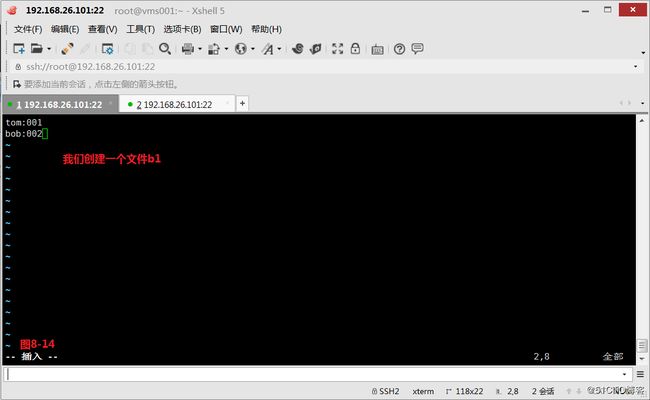Image resolution: width=650 pixels, height=400 pixels.
Task: Open Help question mark icon
Action: click(399, 49)
